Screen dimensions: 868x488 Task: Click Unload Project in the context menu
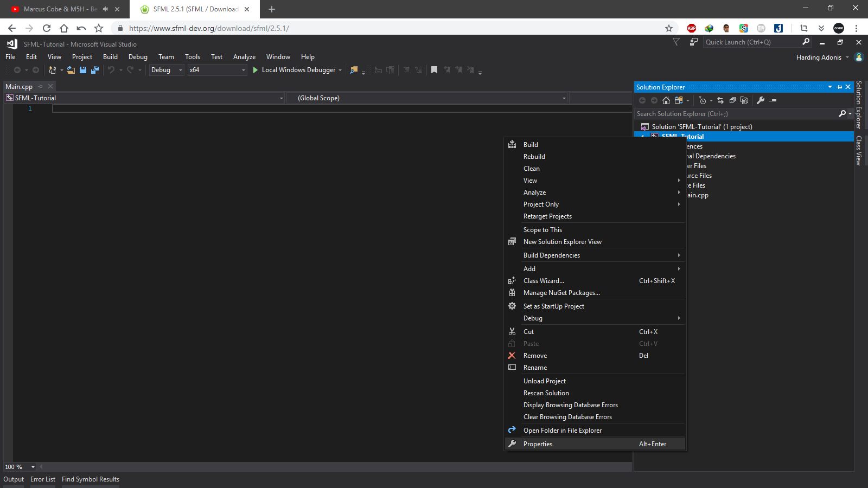[596, 381]
